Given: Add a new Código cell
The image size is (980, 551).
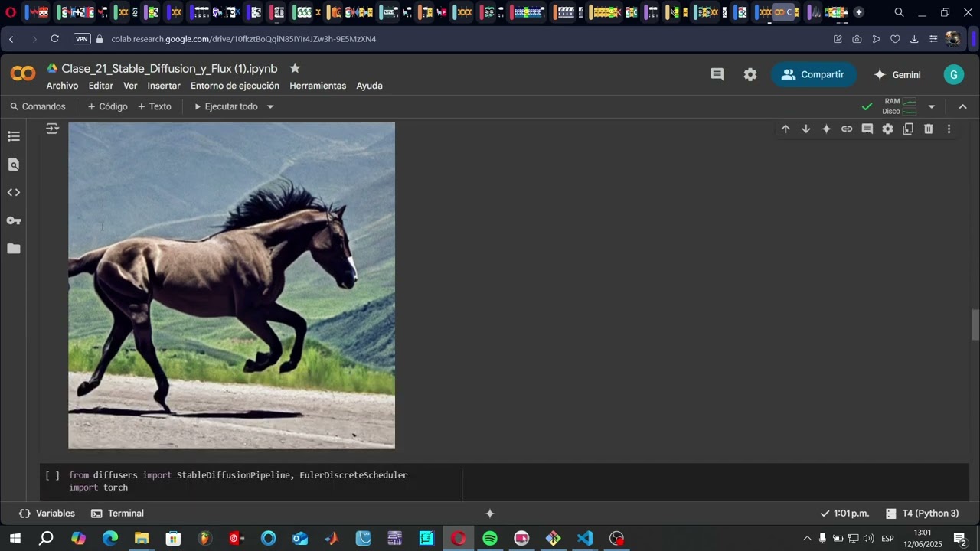Looking at the screenshot, I should pyautogui.click(x=107, y=107).
